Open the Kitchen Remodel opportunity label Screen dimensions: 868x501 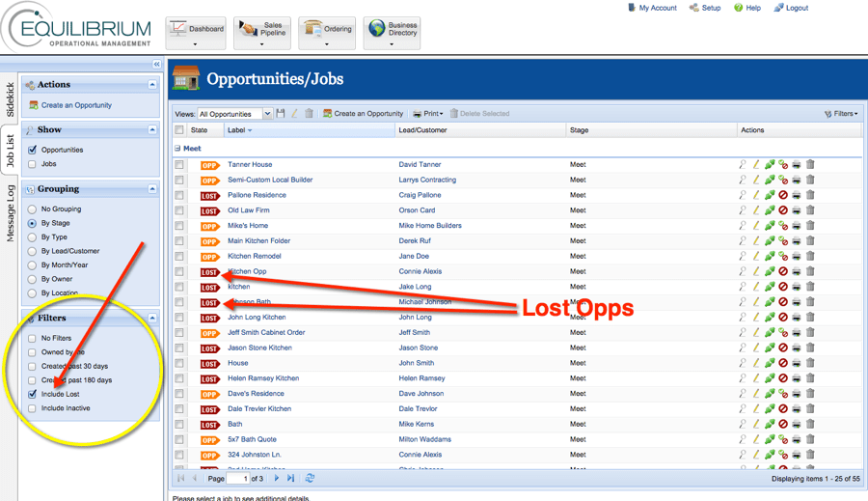255,256
